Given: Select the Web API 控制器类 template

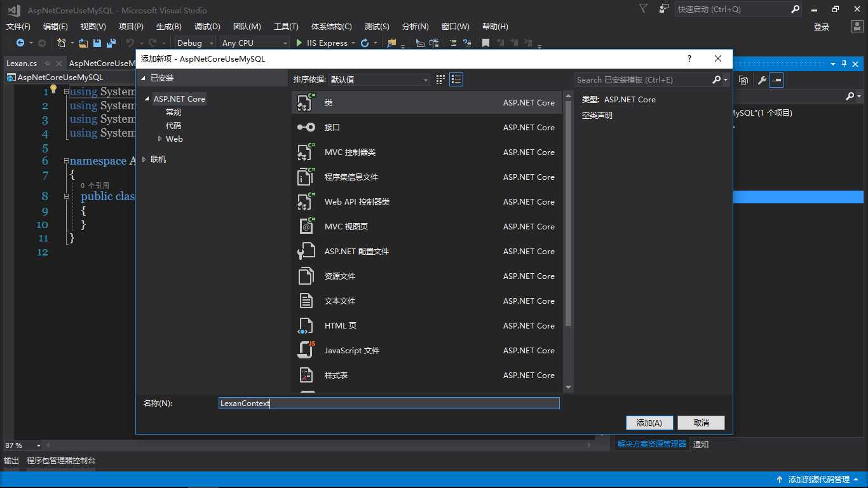Looking at the screenshot, I should (427, 201).
